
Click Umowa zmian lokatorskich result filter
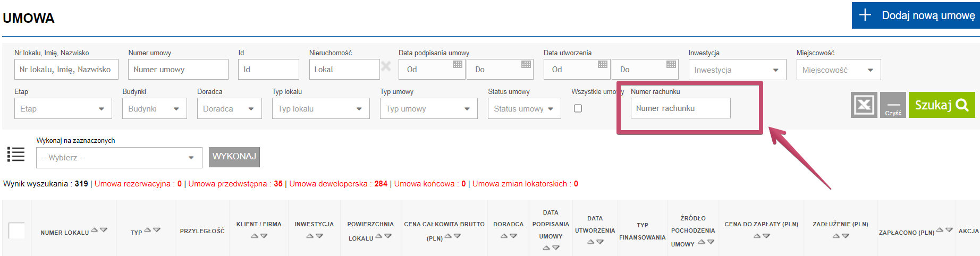[x=525, y=184]
